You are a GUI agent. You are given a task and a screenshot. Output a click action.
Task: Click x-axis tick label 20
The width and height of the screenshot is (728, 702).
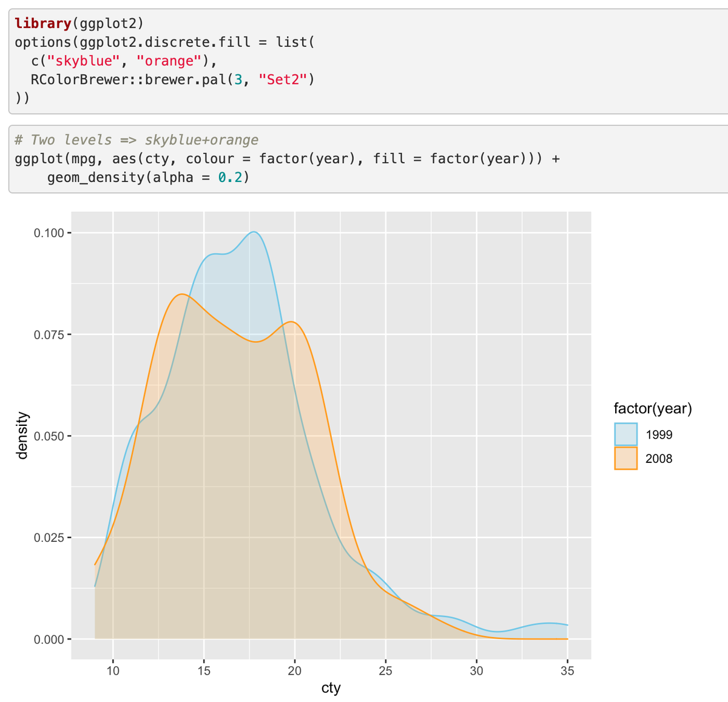click(x=295, y=670)
